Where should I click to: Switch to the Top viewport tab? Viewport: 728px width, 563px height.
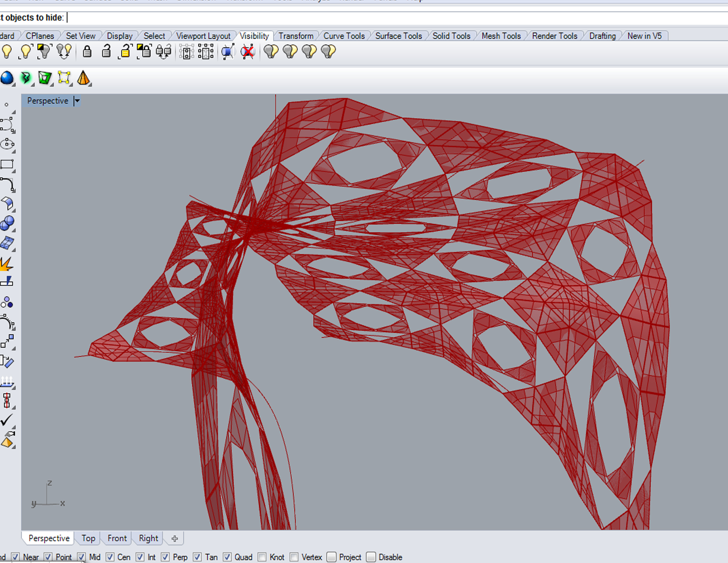tap(88, 538)
